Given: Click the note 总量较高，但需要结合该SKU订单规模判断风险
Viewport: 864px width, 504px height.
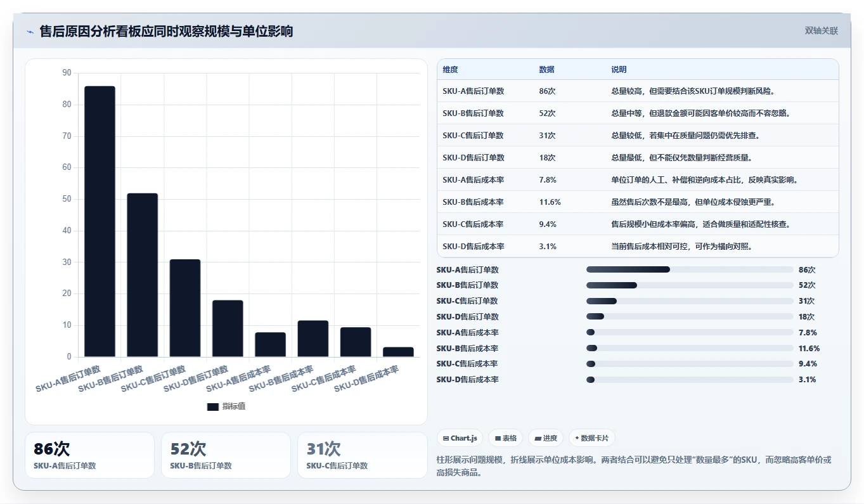Looking at the screenshot, I should pyautogui.click(x=693, y=91).
